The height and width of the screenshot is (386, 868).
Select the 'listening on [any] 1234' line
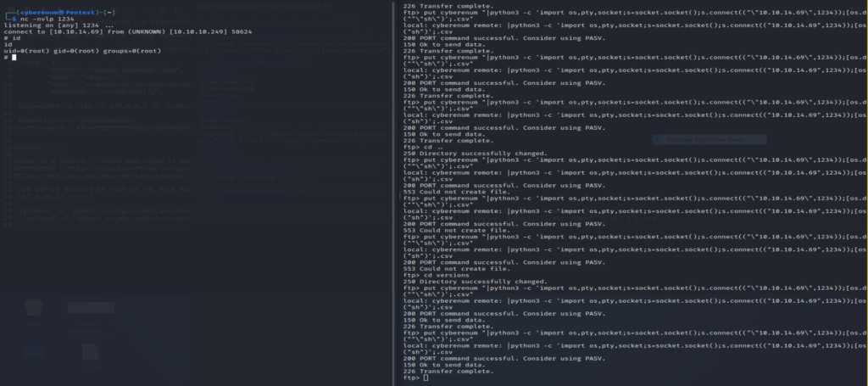(58, 25)
